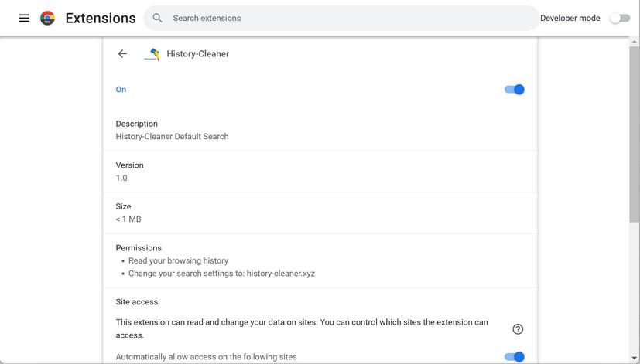The width and height of the screenshot is (640, 364).
Task: Click the history-cleaner.xyz search settings permission
Action: point(221,274)
